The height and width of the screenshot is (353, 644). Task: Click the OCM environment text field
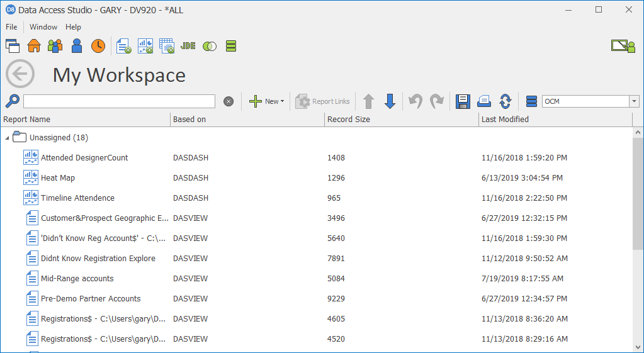point(585,101)
